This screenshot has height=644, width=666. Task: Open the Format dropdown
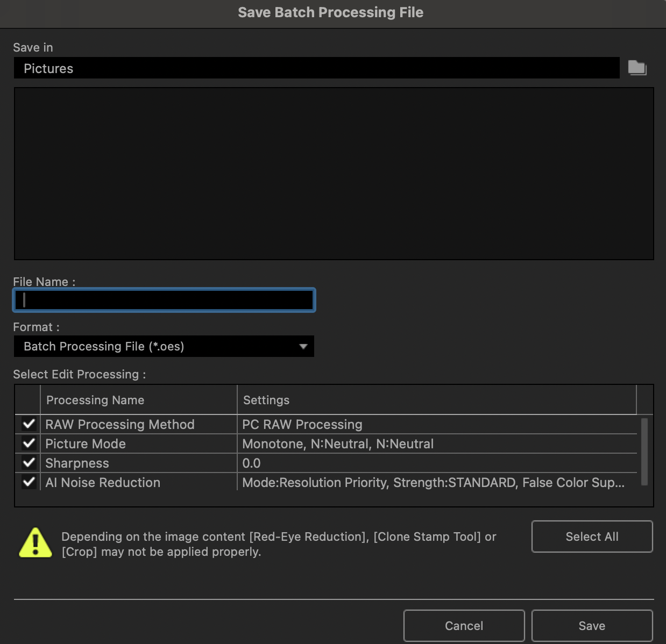[x=164, y=346]
